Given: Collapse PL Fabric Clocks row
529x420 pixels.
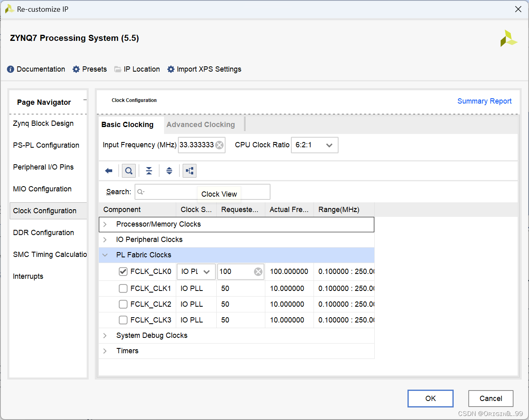Looking at the screenshot, I should coord(105,255).
